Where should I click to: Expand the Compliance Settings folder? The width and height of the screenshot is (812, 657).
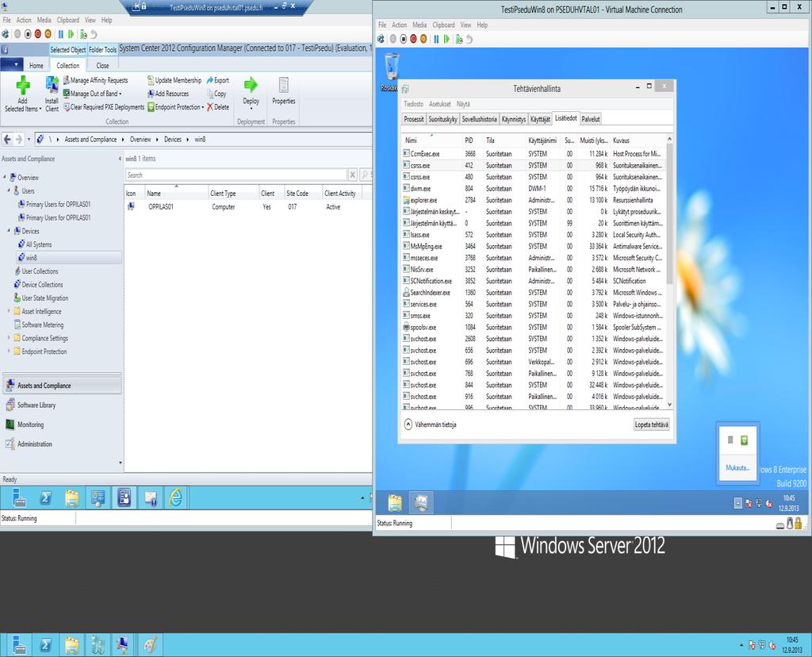click(x=9, y=338)
